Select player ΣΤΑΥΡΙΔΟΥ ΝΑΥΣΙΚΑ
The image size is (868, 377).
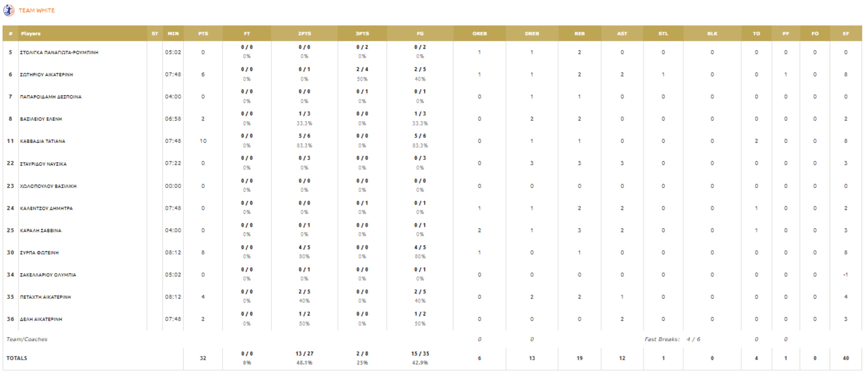tap(43, 164)
